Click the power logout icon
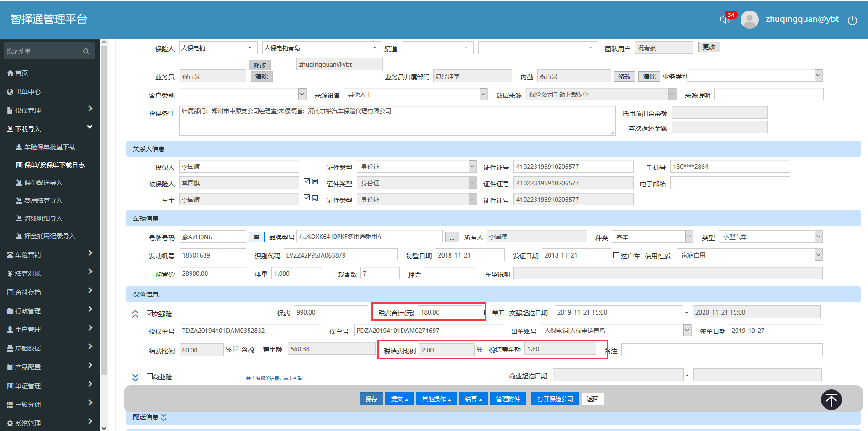The image size is (868, 431). tap(852, 20)
